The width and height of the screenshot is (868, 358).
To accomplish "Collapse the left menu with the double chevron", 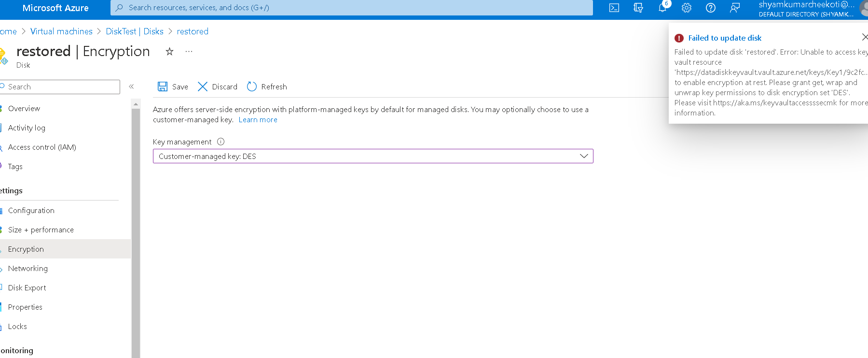I will click(131, 86).
